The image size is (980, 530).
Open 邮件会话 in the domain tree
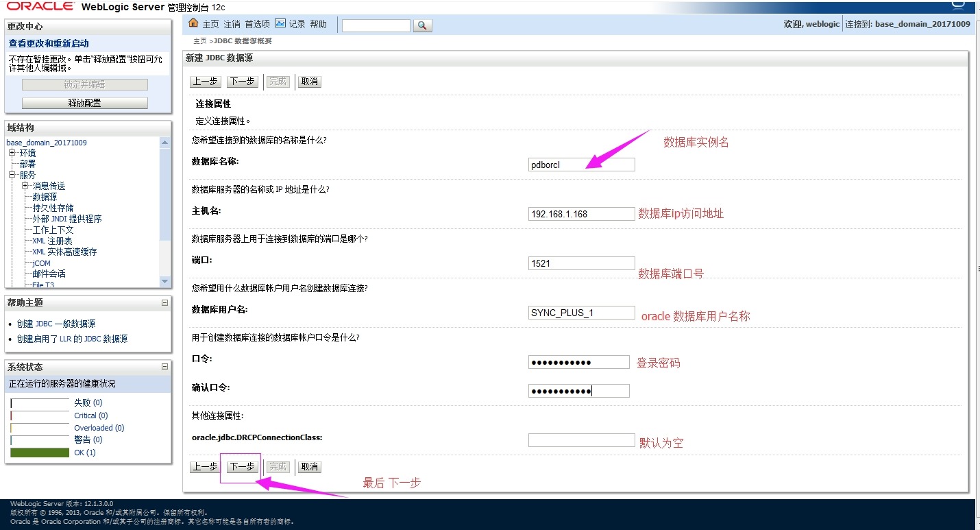[x=49, y=274]
